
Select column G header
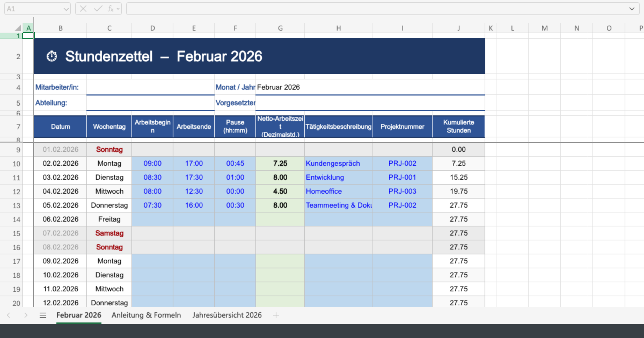point(280,28)
